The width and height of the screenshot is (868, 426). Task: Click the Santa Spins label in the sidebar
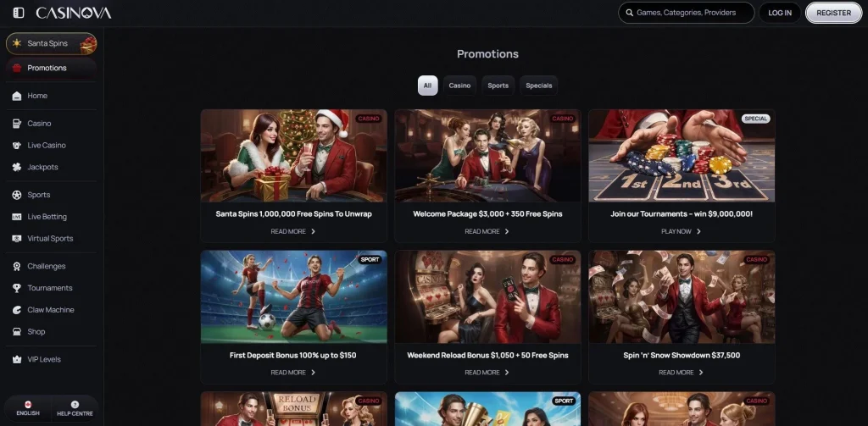(x=47, y=43)
